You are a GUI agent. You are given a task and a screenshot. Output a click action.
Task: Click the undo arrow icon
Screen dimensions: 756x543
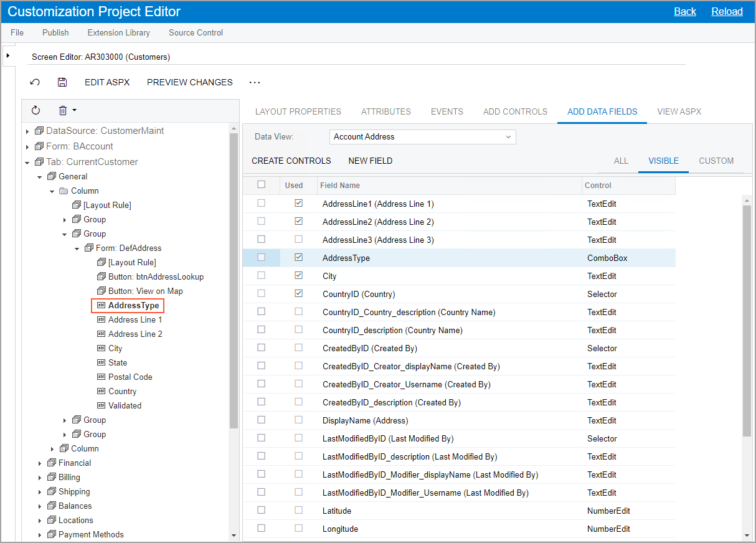coord(35,82)
